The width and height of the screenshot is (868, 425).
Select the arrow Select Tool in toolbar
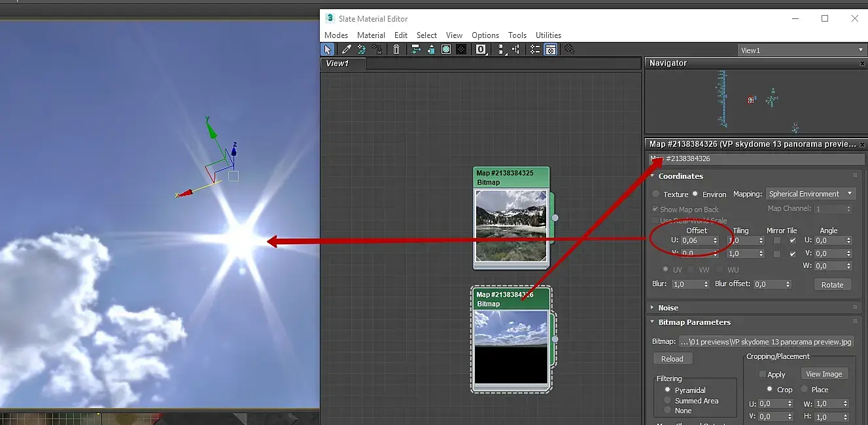[x=328, y=49]
